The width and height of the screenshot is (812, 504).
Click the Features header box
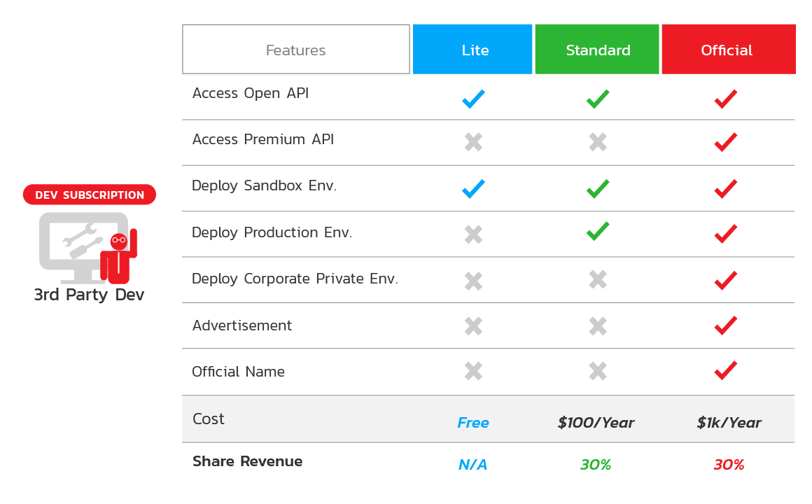tap(295, 49)
